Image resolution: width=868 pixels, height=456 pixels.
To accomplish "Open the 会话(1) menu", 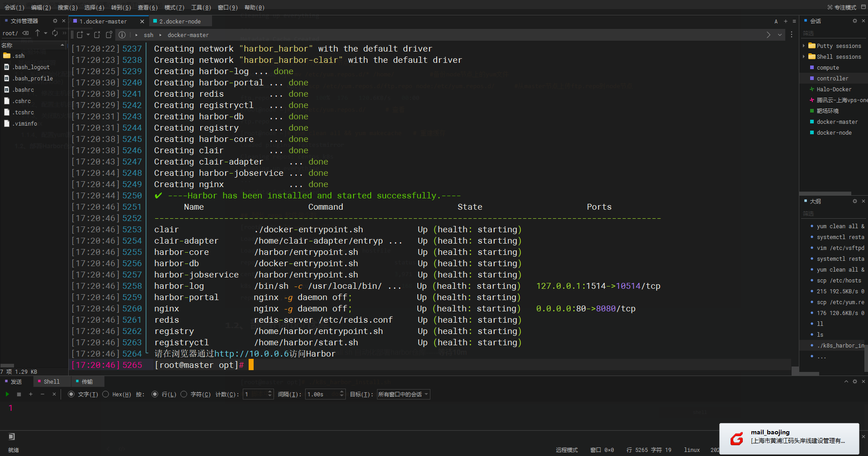I will (14, 7).
